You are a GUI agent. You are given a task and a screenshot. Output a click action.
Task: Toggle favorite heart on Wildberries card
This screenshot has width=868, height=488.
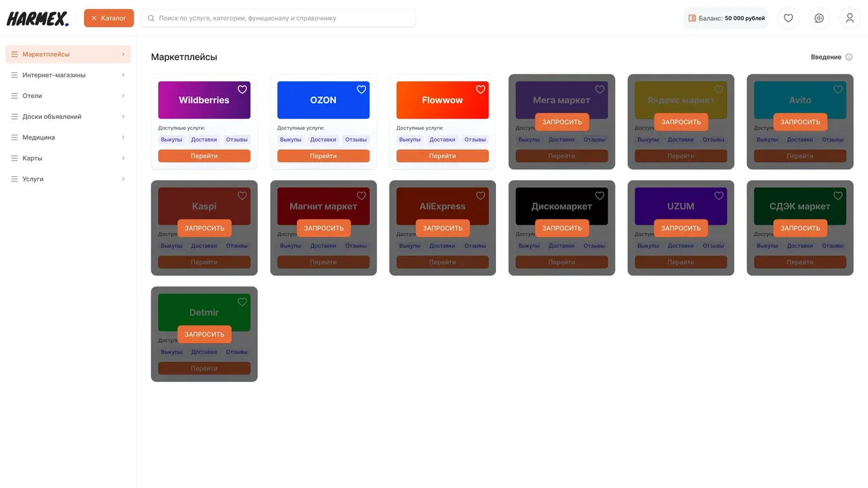pyautogui.click(x=242, y=90)
